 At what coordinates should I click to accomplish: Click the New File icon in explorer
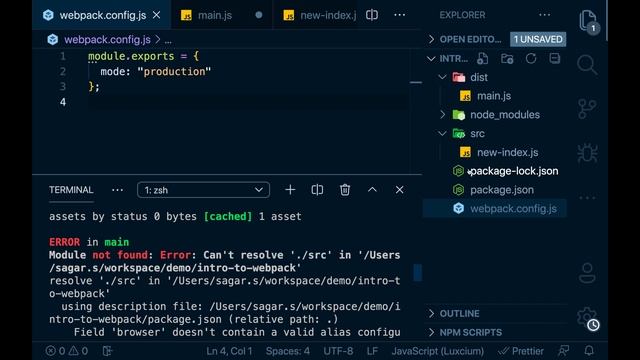click(482, 58)
